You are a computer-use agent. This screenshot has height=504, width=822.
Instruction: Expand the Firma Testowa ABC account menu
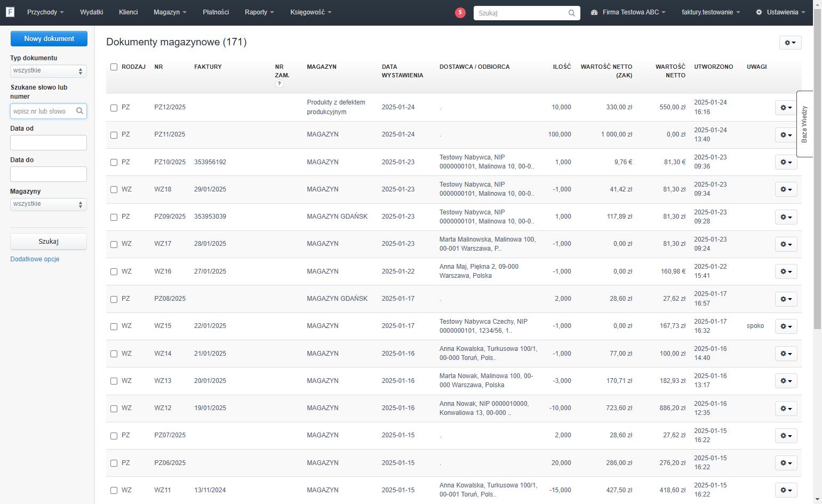pyautogui.click(x=628, y=12)
